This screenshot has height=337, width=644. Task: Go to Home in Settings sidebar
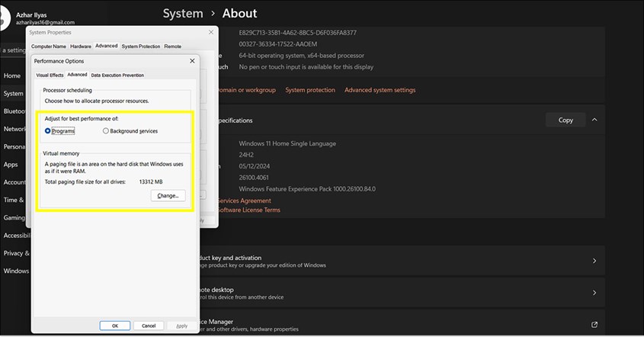coord(11,75)
